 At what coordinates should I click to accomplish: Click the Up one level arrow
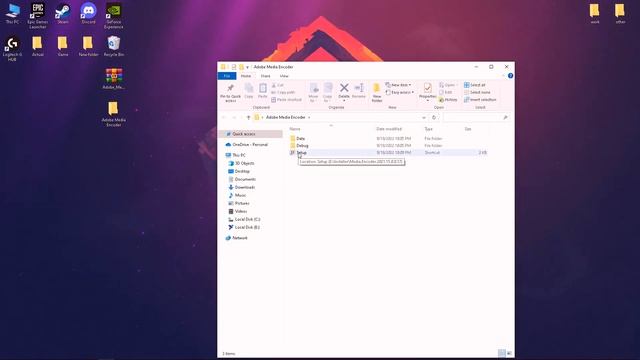(248, 118)
